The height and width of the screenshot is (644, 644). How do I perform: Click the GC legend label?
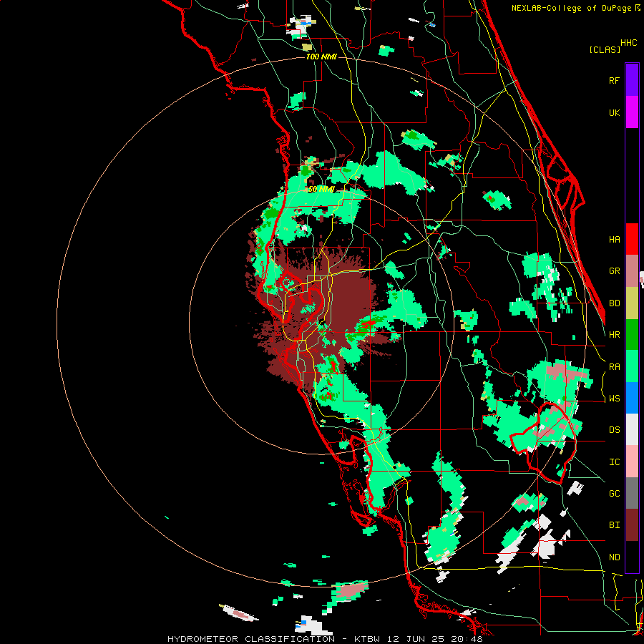[614, 494]
